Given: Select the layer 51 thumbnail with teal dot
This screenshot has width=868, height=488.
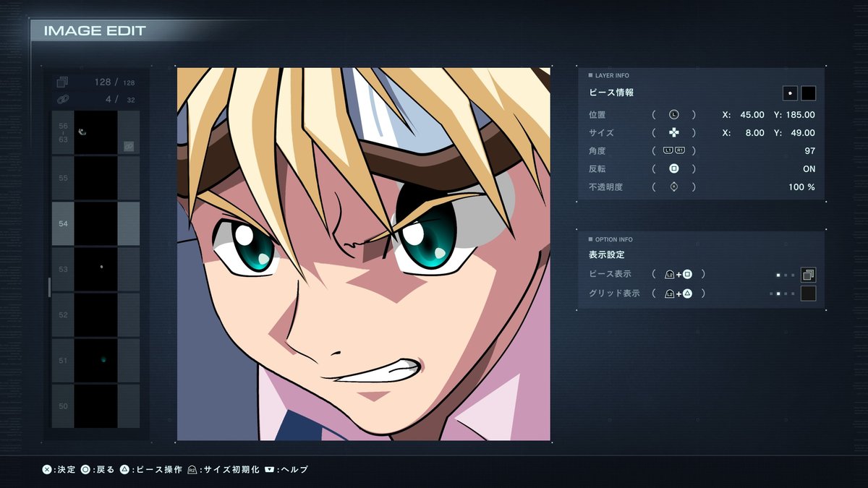Looking at the screenshot, I should tap(95, 360).
